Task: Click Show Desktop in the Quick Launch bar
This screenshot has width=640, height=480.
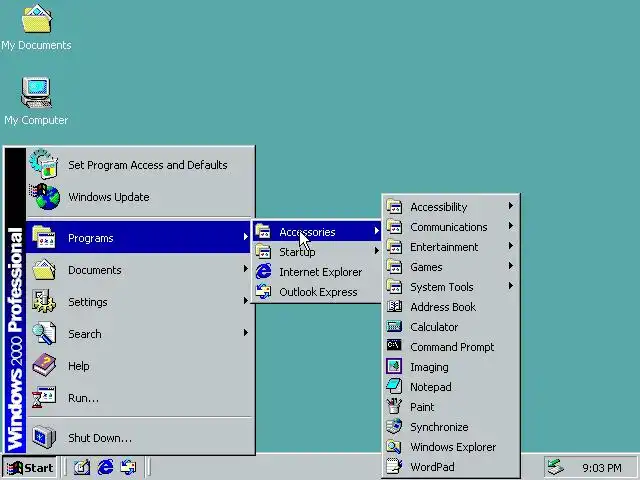Action: coord(82,467)
